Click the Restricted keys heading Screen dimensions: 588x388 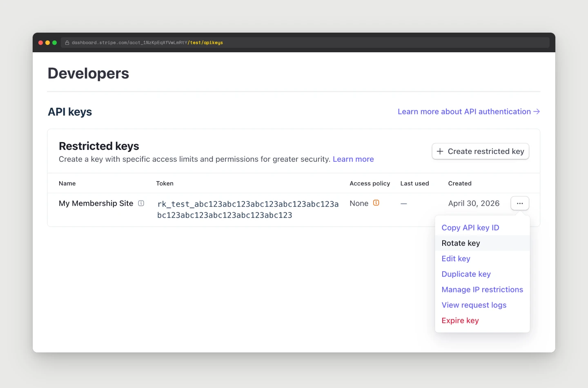[99, 146]
